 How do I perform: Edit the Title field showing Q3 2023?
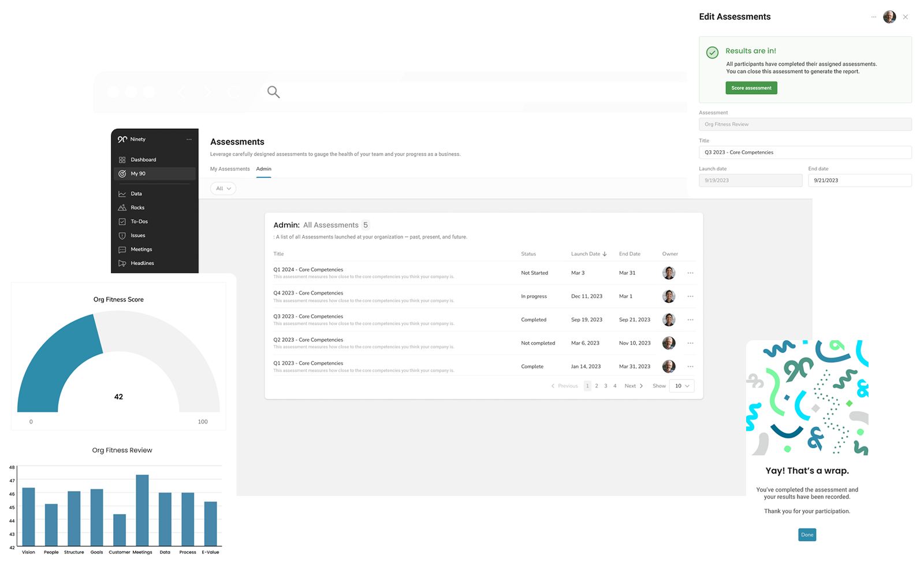805,152
